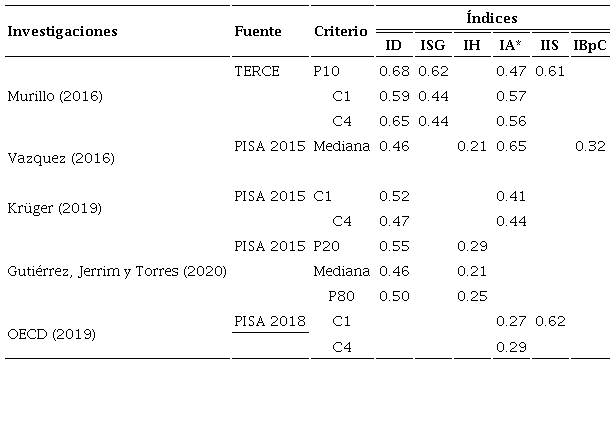Screen dimensions: 615x432
Task: Select the 0.32 IBpC value
Action: (589, 146)
